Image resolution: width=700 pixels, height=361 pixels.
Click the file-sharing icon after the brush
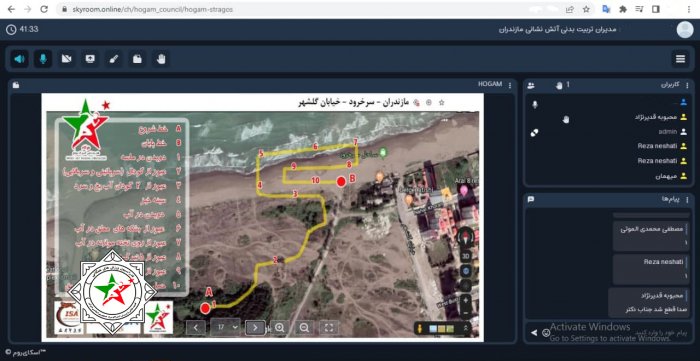coord(137,59)
